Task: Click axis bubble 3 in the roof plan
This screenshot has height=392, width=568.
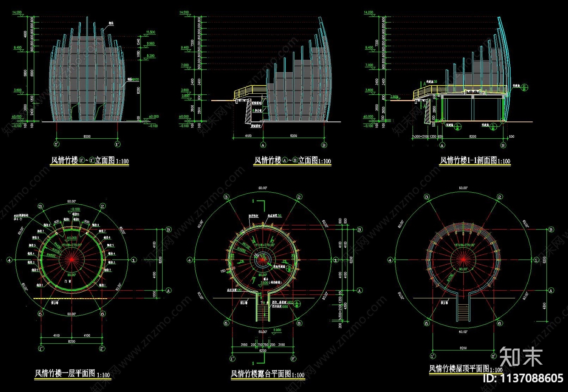Action: 427,197
